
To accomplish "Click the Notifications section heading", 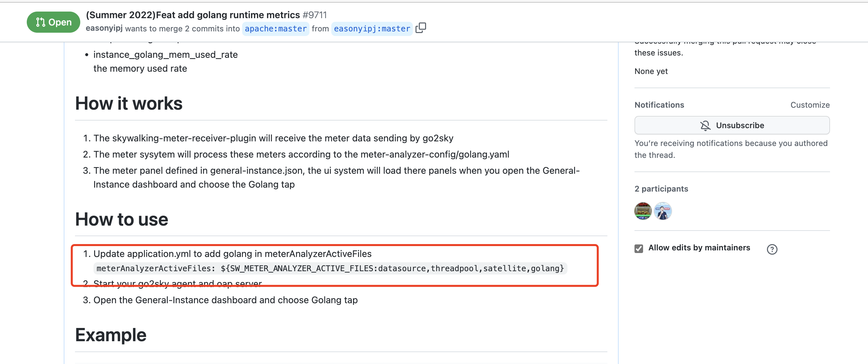I will (x=659, y=105).
